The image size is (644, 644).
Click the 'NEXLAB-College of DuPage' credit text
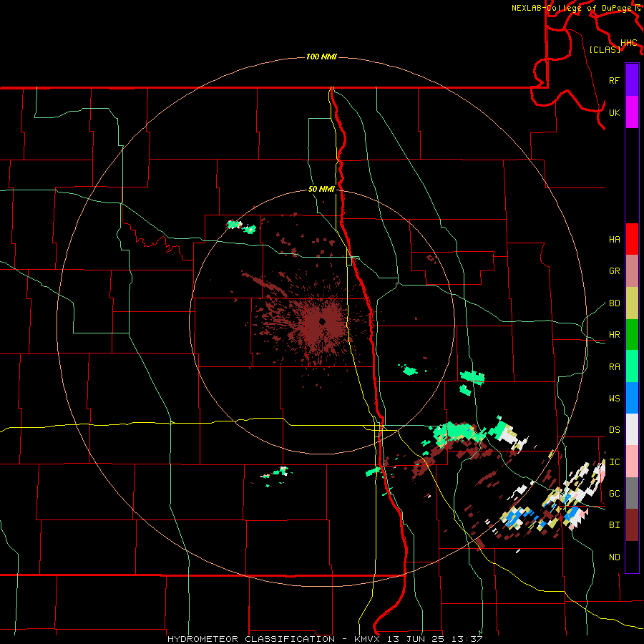coord(571,8)
